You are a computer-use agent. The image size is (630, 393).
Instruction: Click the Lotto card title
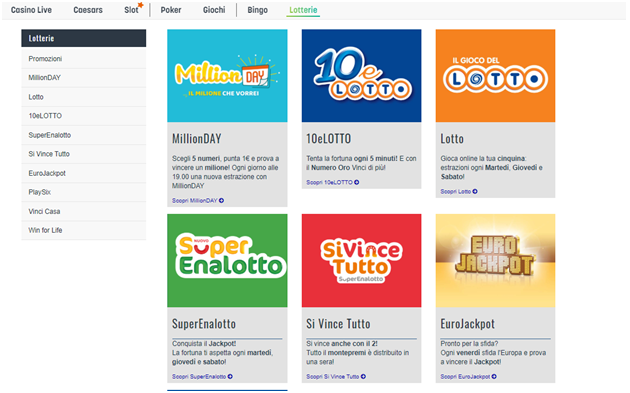(452, 139)
